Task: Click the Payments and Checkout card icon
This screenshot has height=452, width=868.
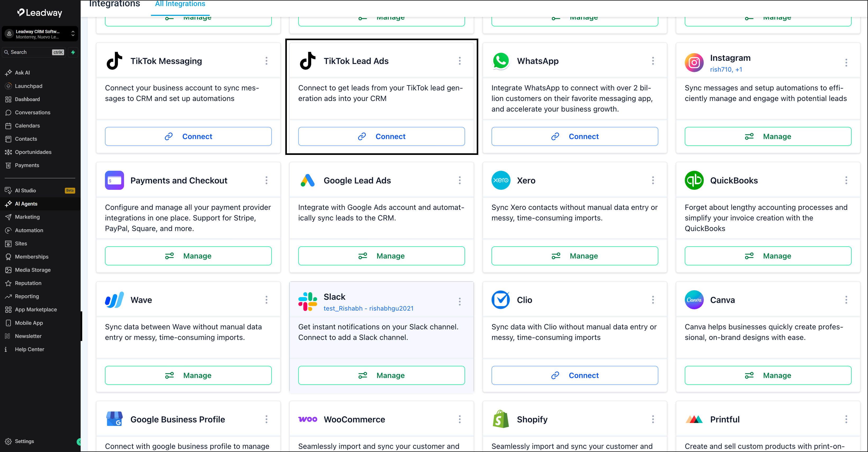Action: (114, 181)
